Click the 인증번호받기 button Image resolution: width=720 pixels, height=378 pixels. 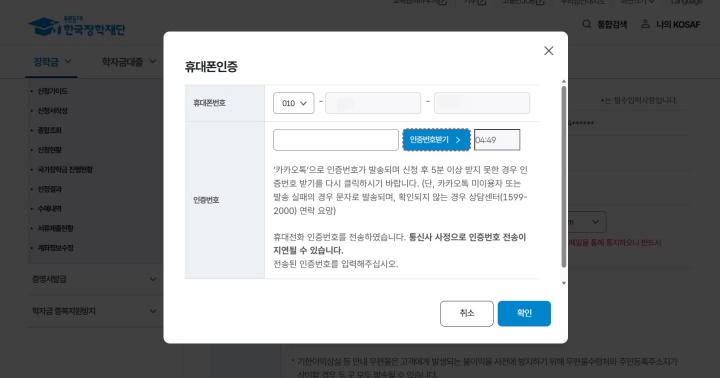click(436, 140)
